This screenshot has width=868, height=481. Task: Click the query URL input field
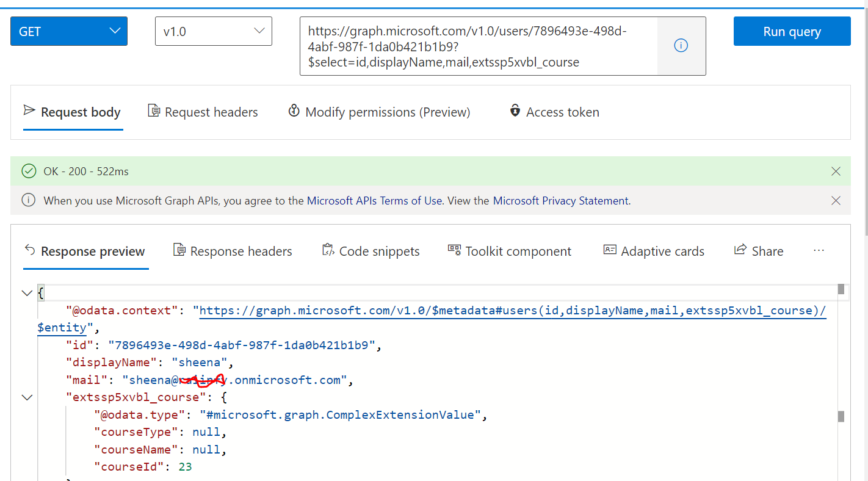[x=476, y=46]
